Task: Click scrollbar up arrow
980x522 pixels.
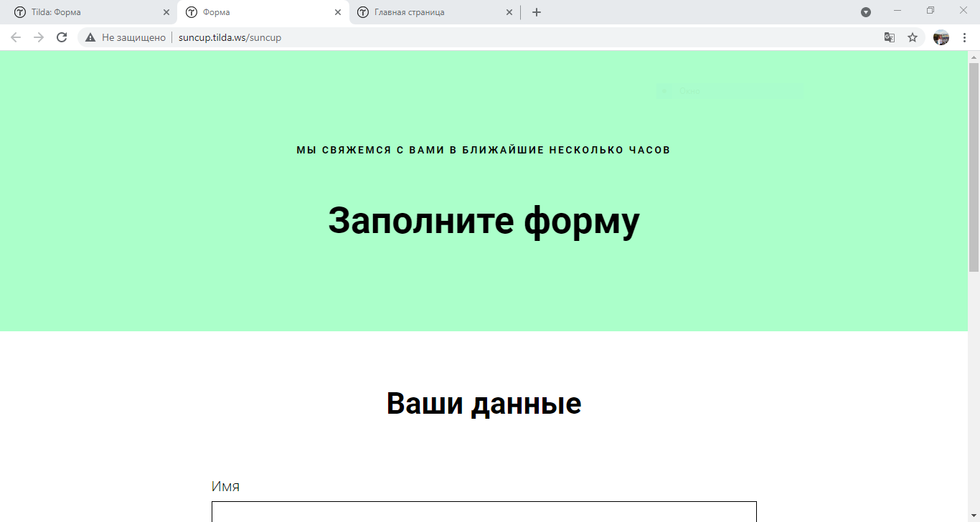Action: pos(974,57)
